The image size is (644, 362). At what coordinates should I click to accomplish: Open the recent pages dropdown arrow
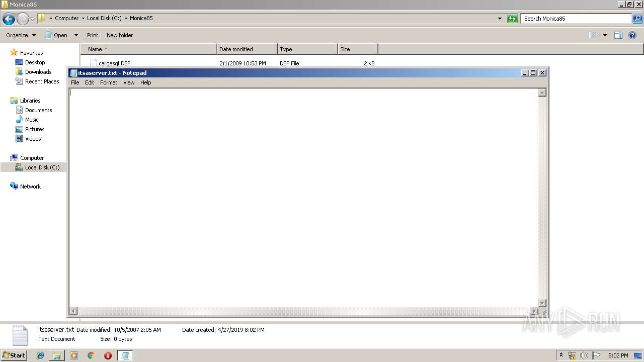coord(33,19)
